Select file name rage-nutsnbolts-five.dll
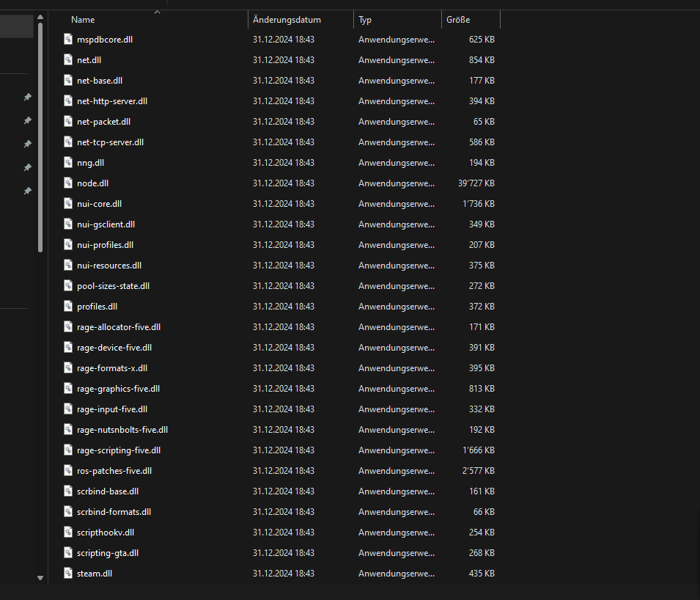Image resolution: width=700 pixels, height=600 pixels. 122,430
